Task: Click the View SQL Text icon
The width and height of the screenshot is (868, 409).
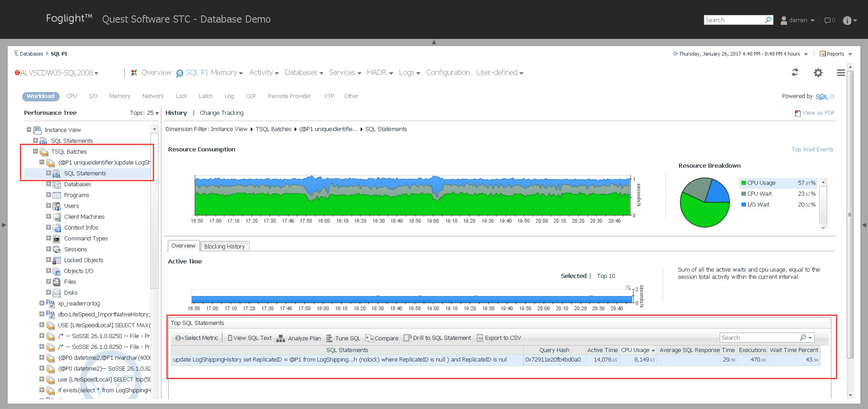Action: (230, 338)
